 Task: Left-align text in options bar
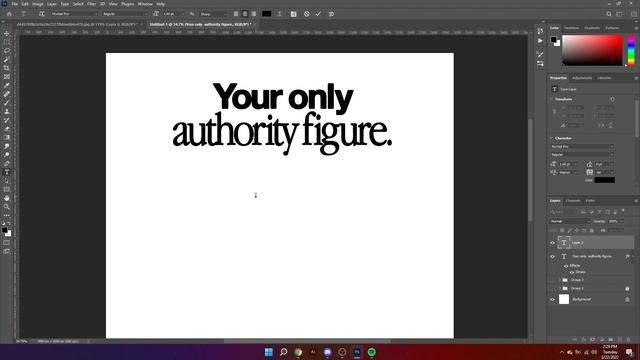click(x=236, y=14)
